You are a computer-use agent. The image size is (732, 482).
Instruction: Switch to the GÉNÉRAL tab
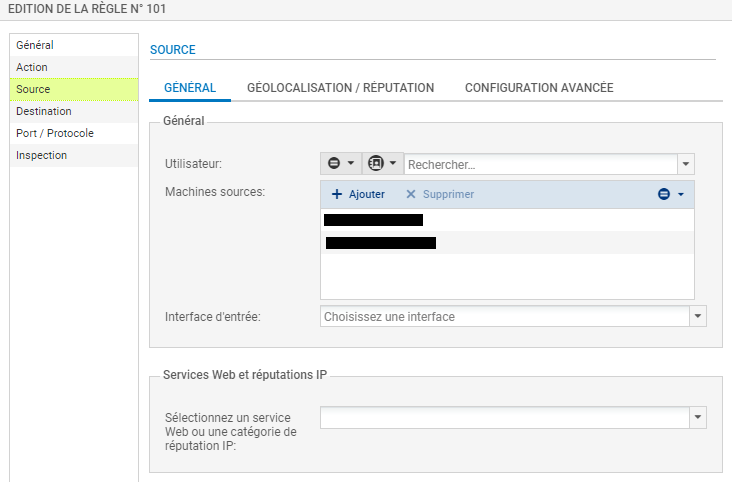(x=190, y=88)
